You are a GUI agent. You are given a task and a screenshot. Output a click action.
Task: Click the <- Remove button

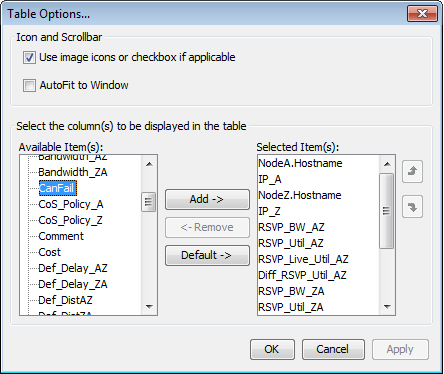tap(207, 227)
